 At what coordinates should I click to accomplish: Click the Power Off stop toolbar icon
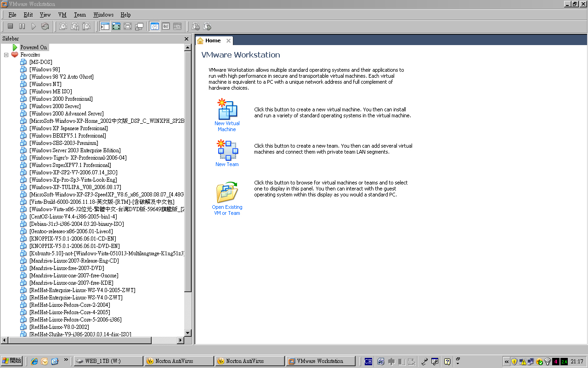10,27
